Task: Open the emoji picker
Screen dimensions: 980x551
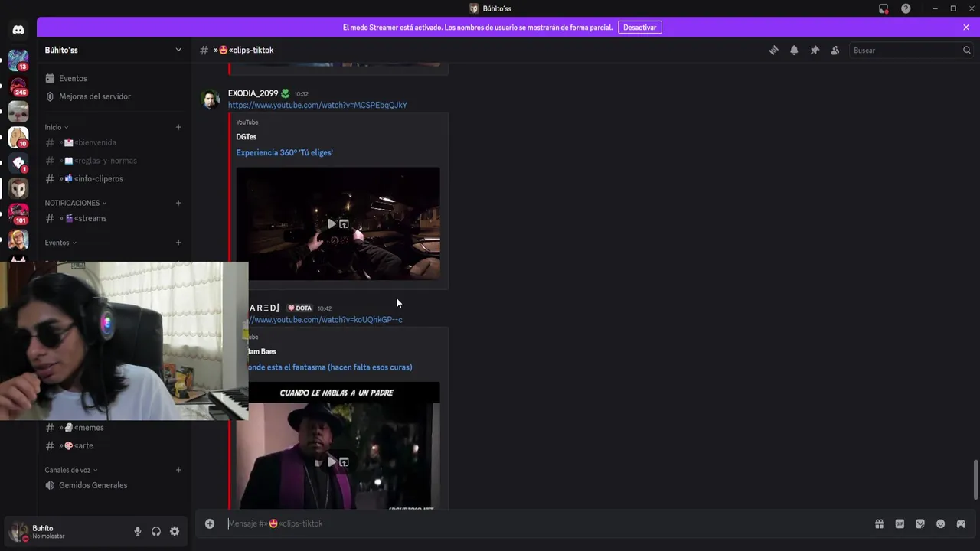Action: [941, 524]
